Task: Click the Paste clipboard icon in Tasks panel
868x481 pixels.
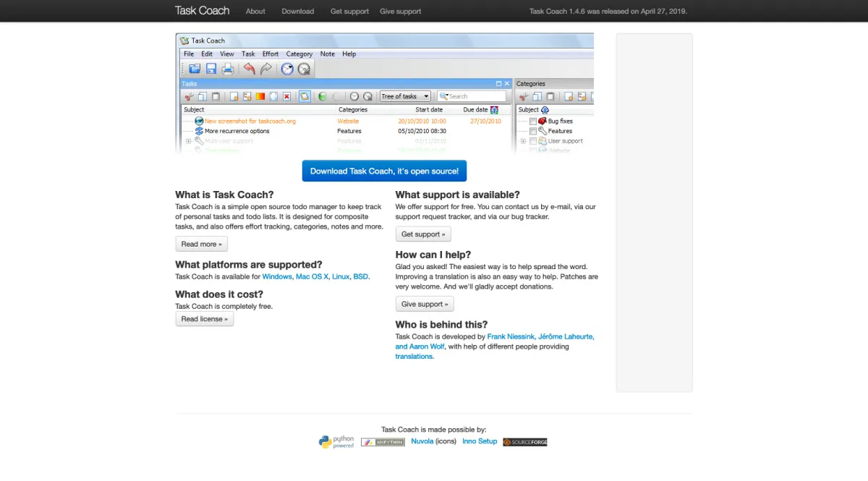Action: pyautogui.click(x=216, y=96)
